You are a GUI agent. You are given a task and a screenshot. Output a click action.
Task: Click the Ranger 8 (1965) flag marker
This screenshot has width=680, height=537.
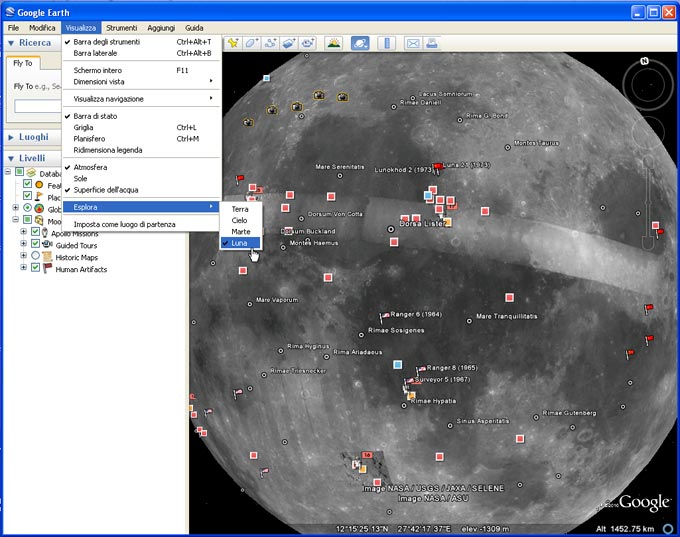click(421, 370)
